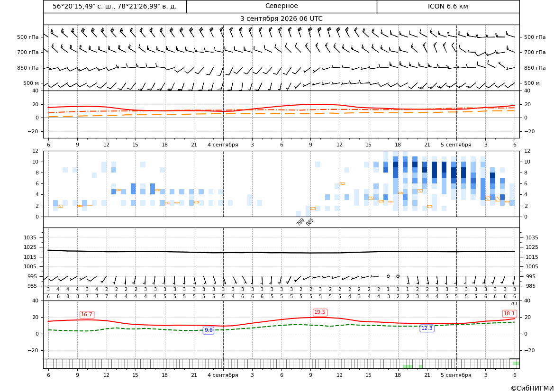
Task: Click the Северное station title
Action: [x=282, y=6]
